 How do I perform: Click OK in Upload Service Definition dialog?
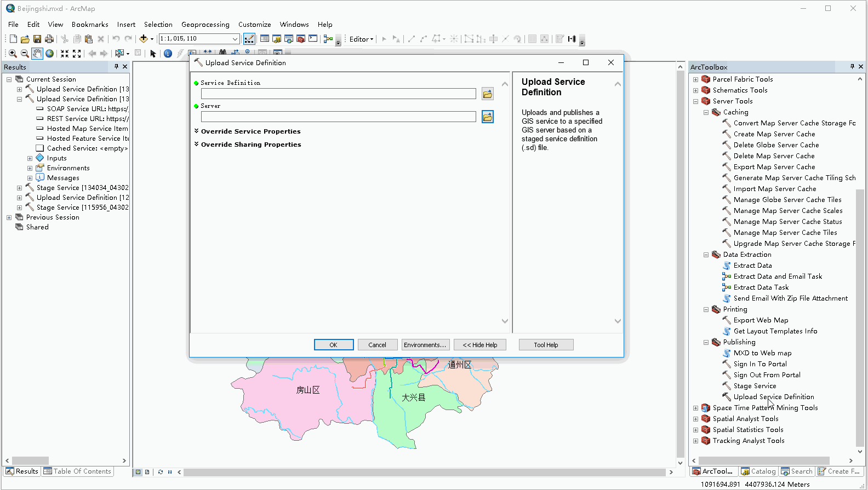334,345
